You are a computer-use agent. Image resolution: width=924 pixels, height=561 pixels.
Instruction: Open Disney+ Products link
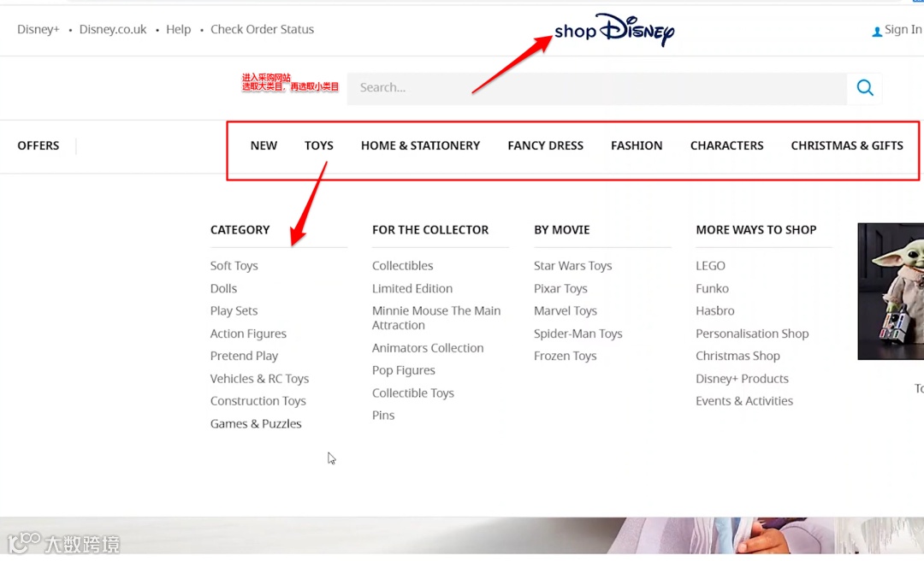[x=742, y=379]
